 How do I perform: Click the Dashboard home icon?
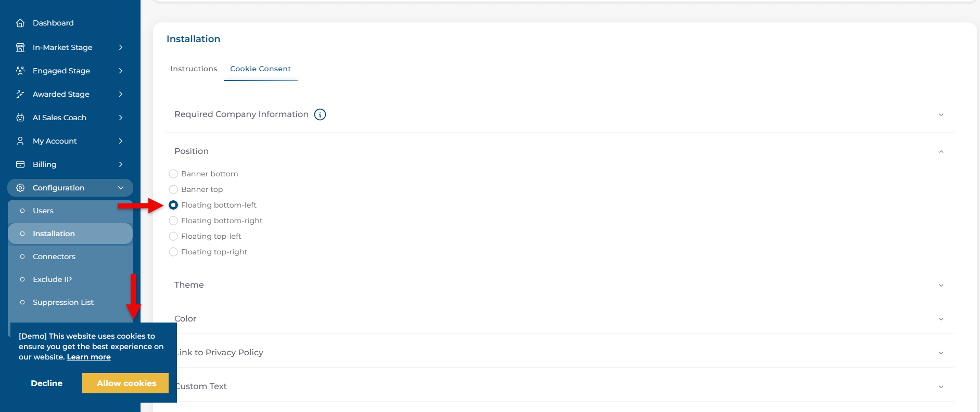coord(20,23)
